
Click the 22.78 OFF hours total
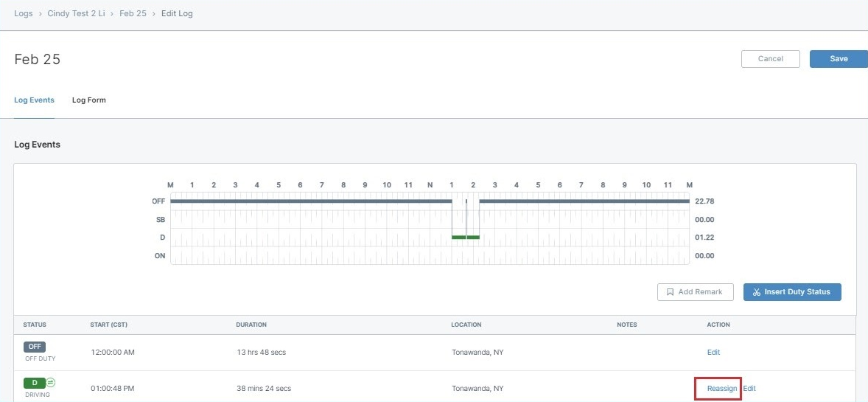pos(704,201)
